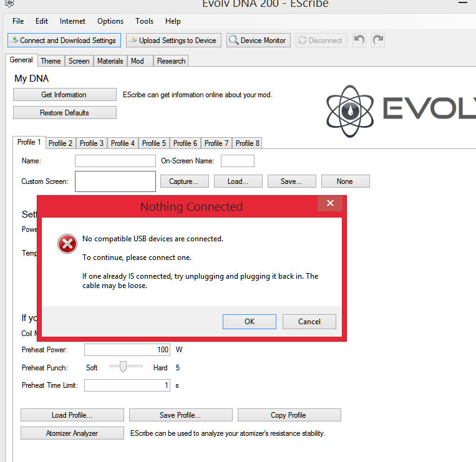Close the Nothing Connected dialog with X

click(x=330, y=203)
